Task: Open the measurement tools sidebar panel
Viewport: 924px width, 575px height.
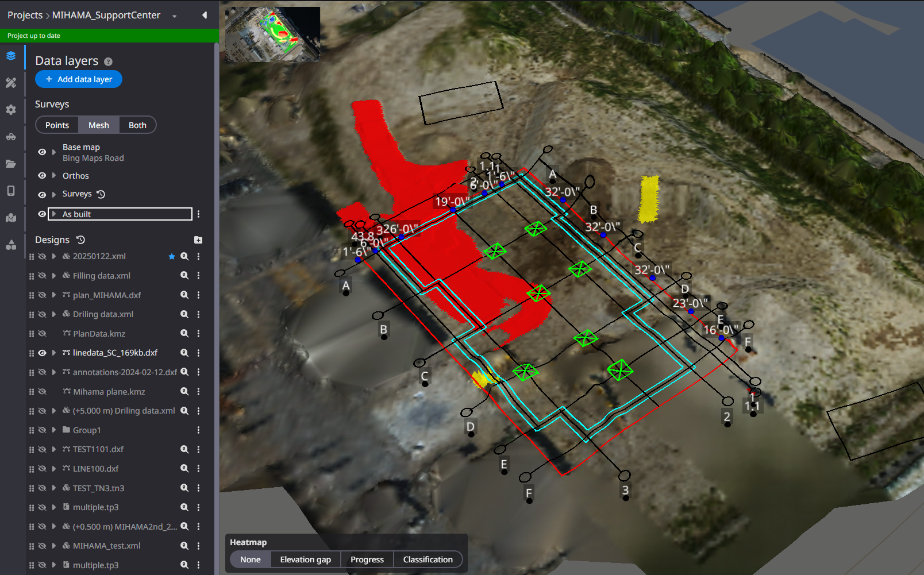Action: (x=11, y=83)
